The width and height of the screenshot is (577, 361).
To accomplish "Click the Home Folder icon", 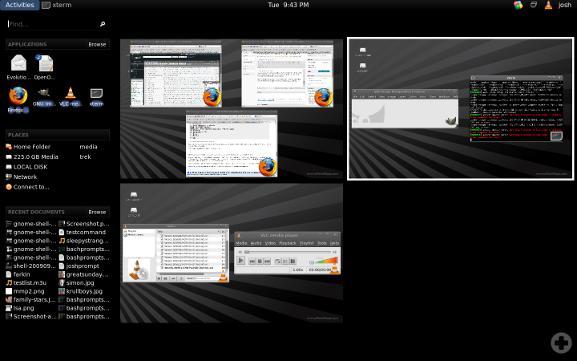I will coord(9,146).
